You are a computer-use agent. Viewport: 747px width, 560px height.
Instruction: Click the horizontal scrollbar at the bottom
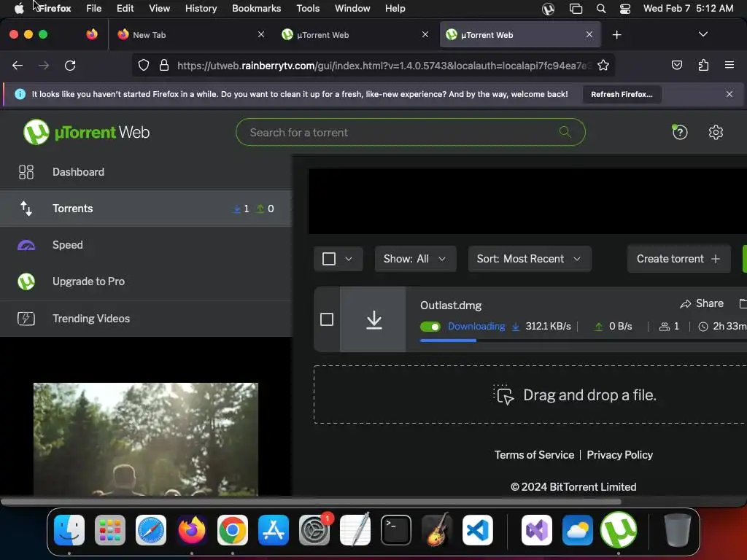(x=311, y=502)
